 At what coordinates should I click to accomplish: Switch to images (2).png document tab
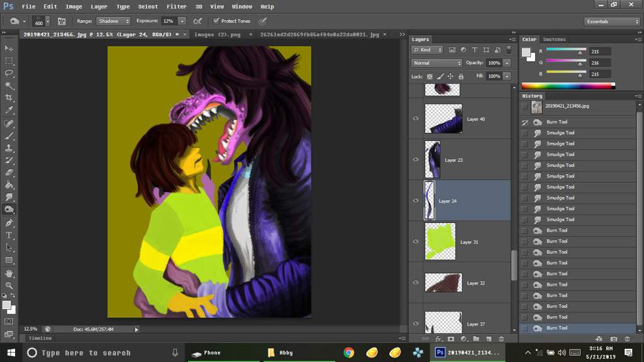tap(217, 35)
